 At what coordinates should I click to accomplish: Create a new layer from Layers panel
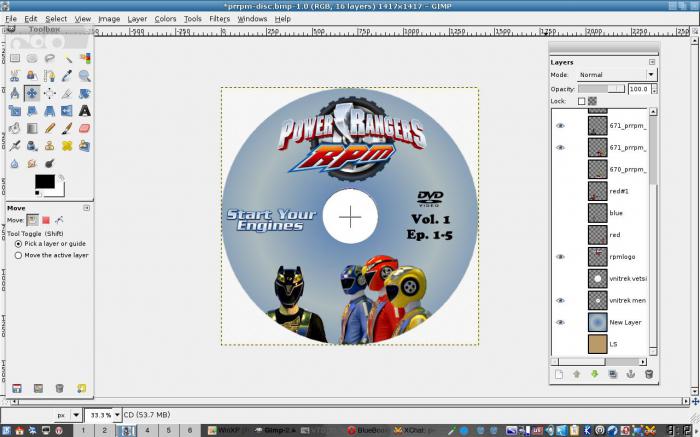click(559, 374)
